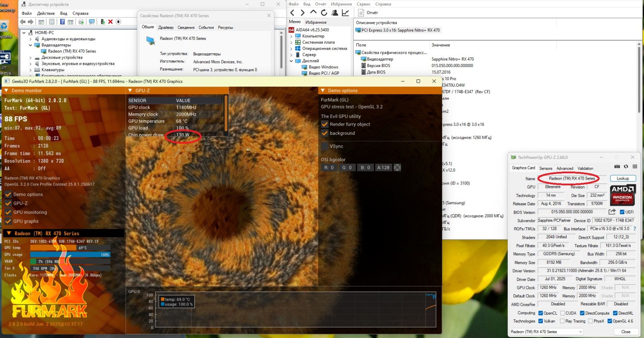
Task: Click Device Manager help question-mark icon
Action: 62,22
